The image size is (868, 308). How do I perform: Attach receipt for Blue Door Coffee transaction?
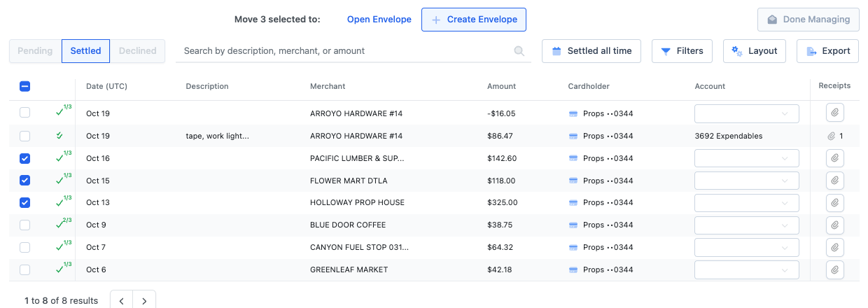point(834,225)
